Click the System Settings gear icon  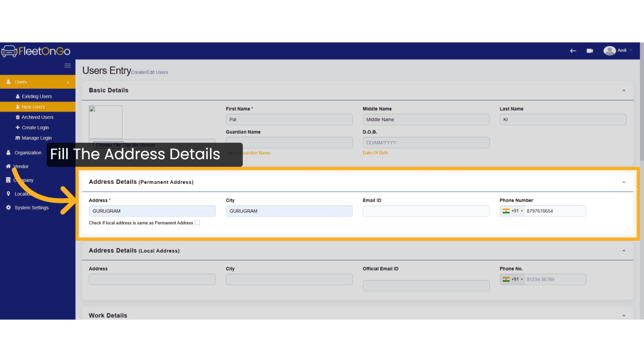[8, 208]
